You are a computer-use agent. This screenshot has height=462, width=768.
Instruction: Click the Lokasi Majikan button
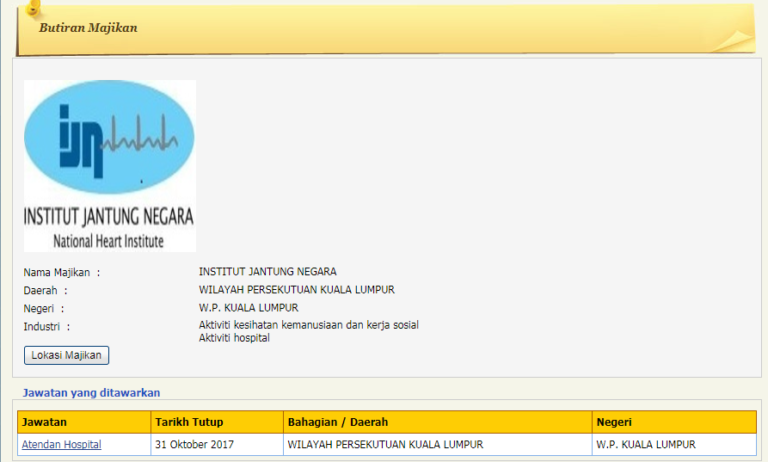coord(66,355)
